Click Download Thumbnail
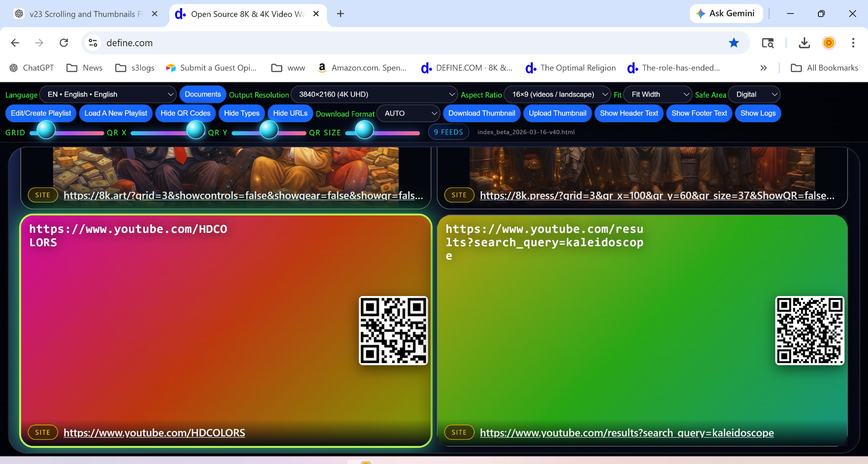Screen dimensions: 868x464 (482, 113)
